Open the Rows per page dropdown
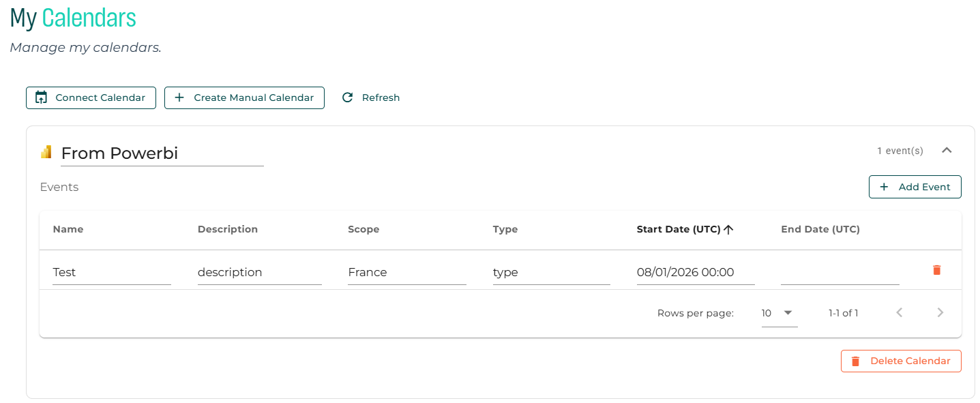Screen dimensions: 980x403 (779, 313)
